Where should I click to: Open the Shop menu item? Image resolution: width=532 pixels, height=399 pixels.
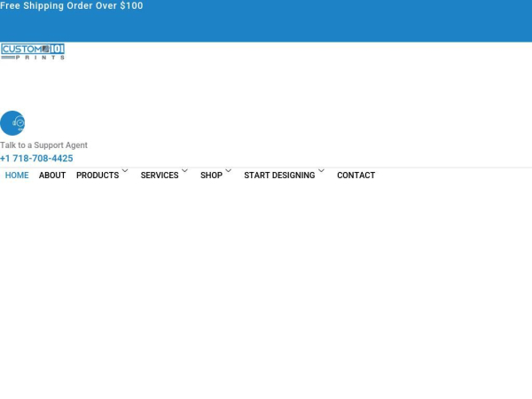(x=211, y=176)
